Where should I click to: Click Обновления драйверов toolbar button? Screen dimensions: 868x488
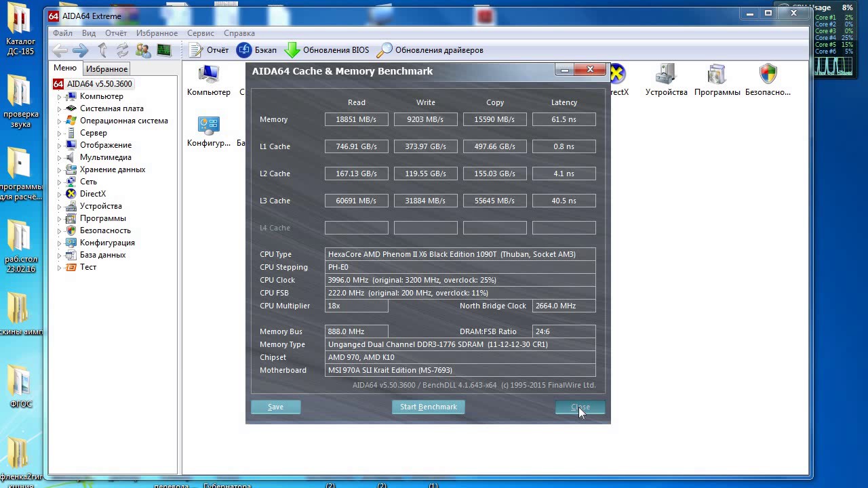pos(430,50)
